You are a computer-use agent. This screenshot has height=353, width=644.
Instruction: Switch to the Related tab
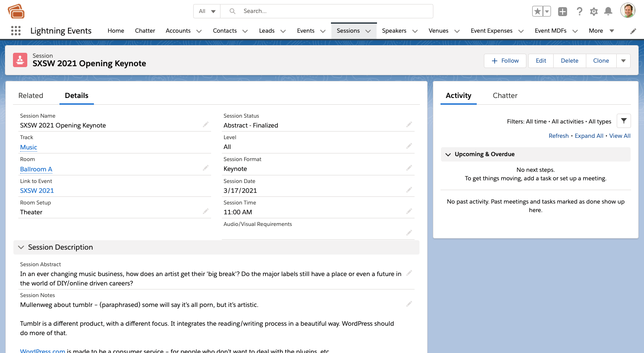point(31,95)
